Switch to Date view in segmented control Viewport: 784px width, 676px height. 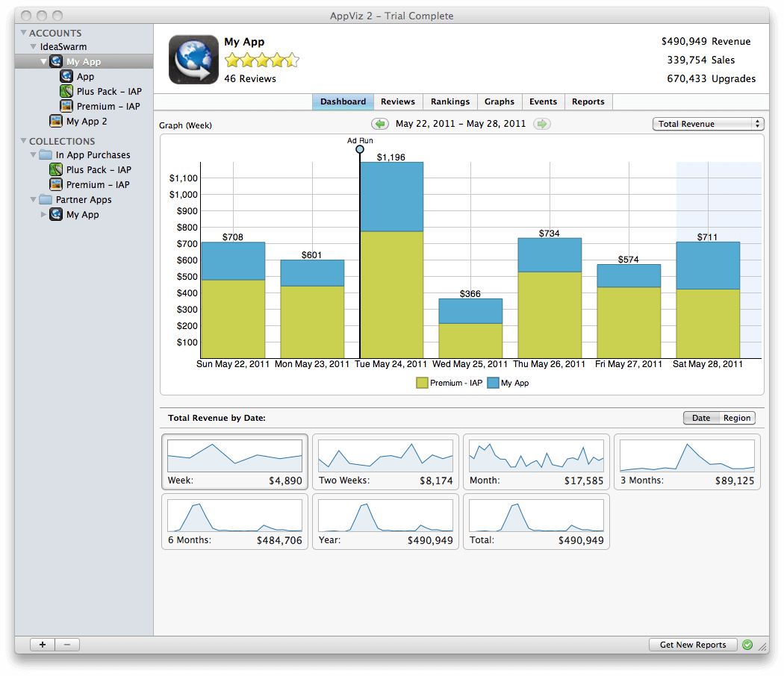[x=701, y=418]
